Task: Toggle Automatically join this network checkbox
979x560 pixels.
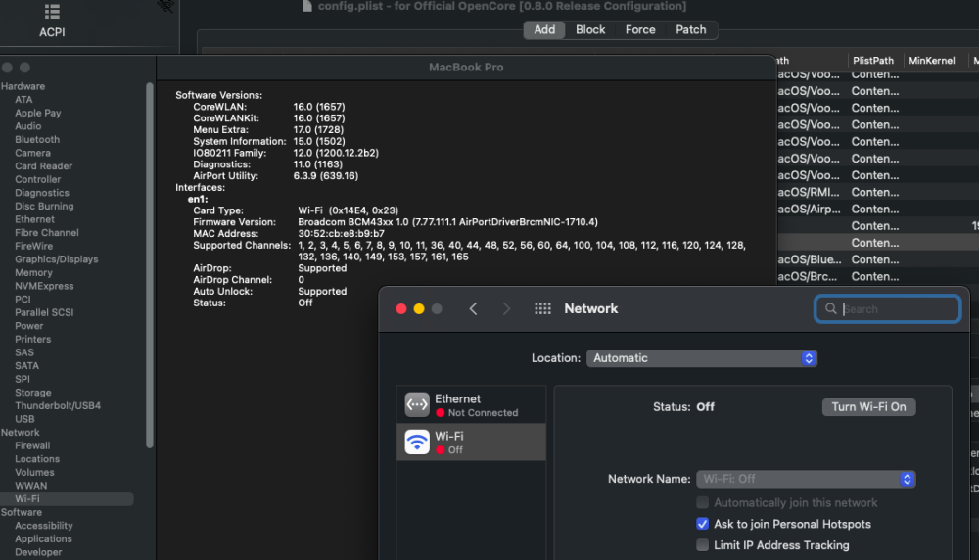Action: [x=702, y=502]
